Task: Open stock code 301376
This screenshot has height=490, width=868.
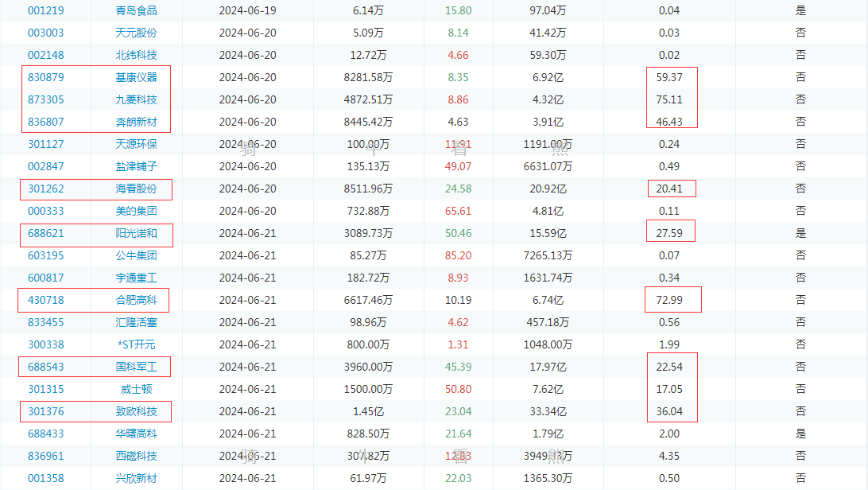Action: [46, 411]
